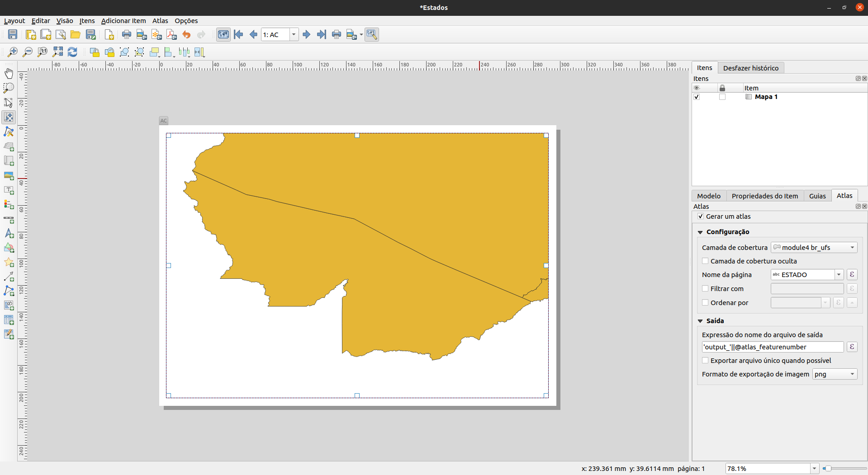Check Exportar arquivo único quando possível
The width and height of the screenshot is (868, 475).
[x=705, y=360]
